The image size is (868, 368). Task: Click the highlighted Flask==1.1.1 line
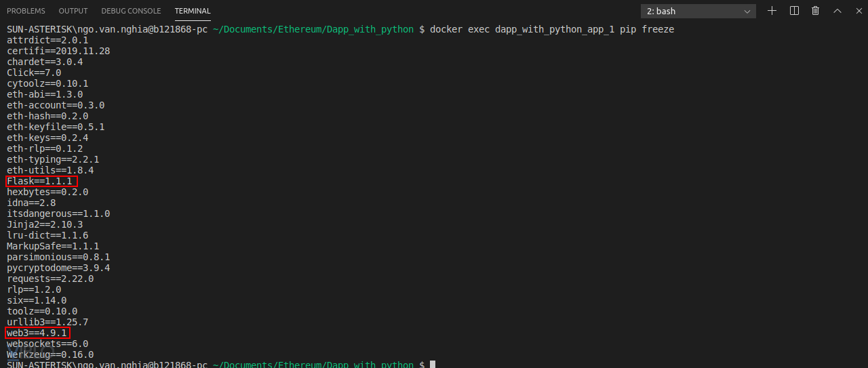tap(42, 181)
